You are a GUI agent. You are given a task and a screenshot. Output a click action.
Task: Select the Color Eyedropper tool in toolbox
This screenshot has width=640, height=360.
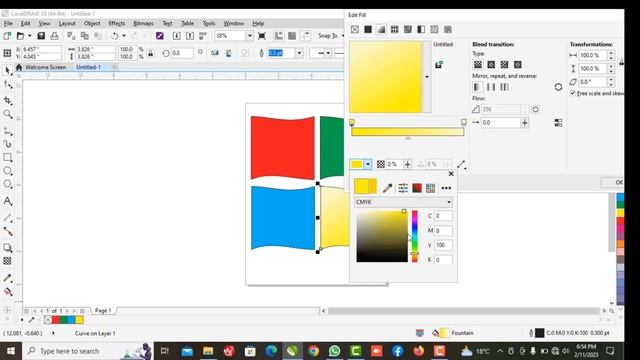click(7, 278)
